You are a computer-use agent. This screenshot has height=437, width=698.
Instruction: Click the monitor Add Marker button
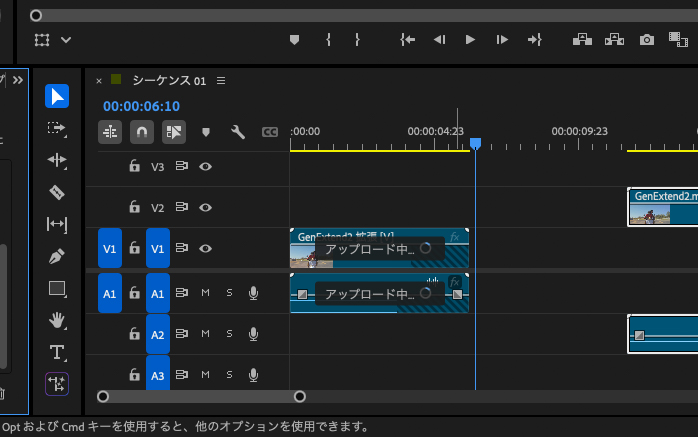pyautogui.click(x=294, y=40)
